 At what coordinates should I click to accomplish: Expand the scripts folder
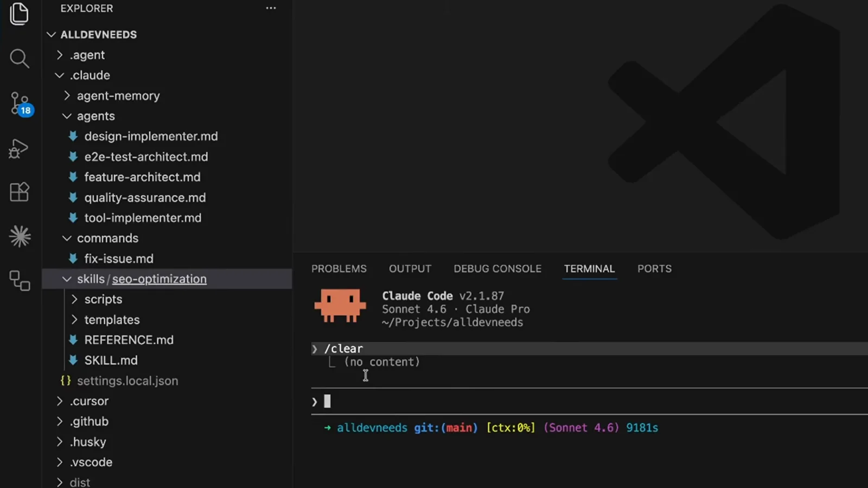(x=74, y=299)
